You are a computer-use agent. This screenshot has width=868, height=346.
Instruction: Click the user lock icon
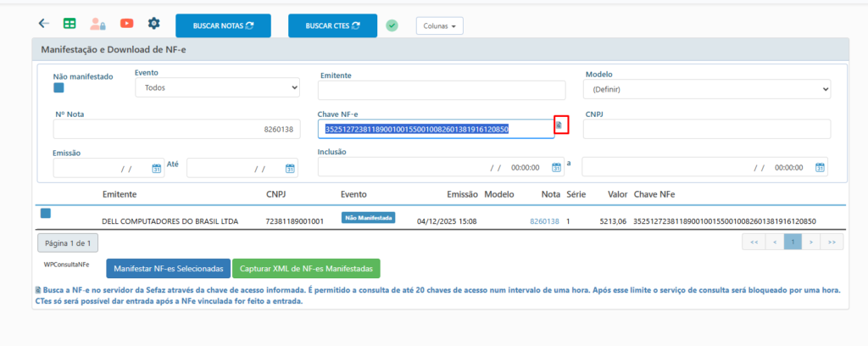pos(97,24)
